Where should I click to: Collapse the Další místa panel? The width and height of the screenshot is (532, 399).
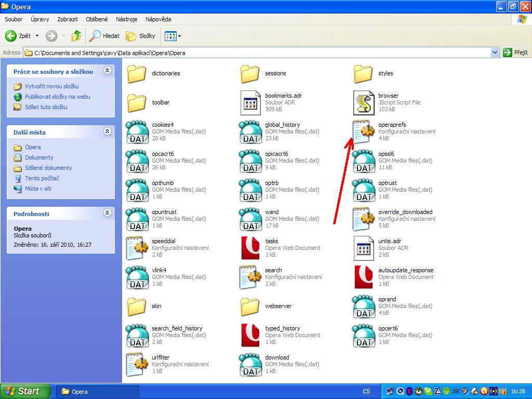(108, 132)
